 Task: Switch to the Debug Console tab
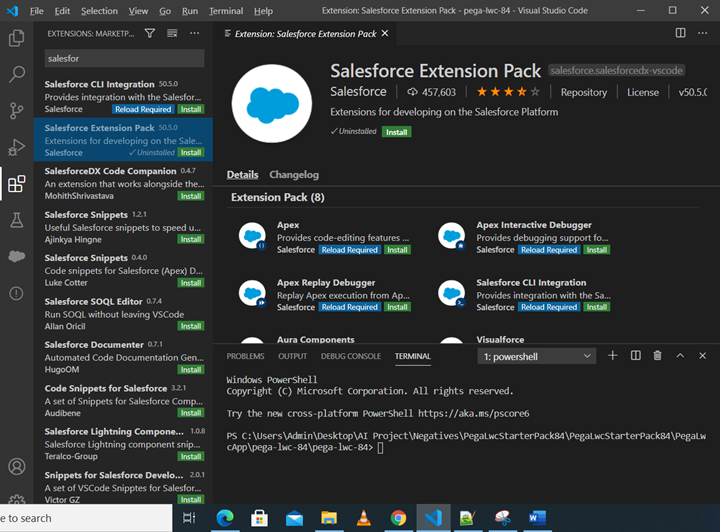point(351,356)
